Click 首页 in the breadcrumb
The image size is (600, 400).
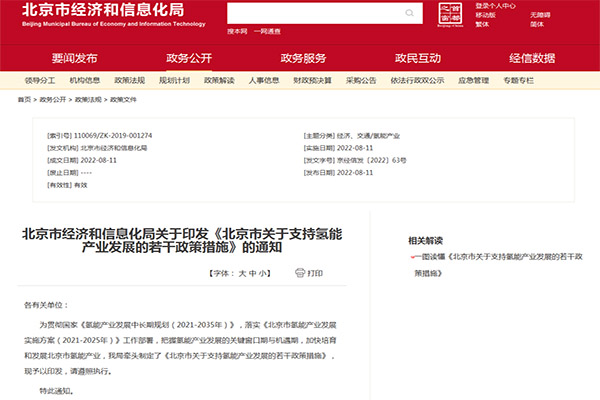point(24,100)
